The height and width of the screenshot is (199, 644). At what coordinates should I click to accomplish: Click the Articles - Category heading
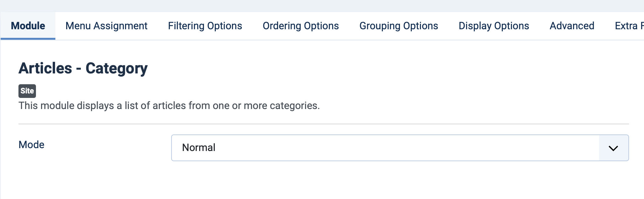[83, 68]
